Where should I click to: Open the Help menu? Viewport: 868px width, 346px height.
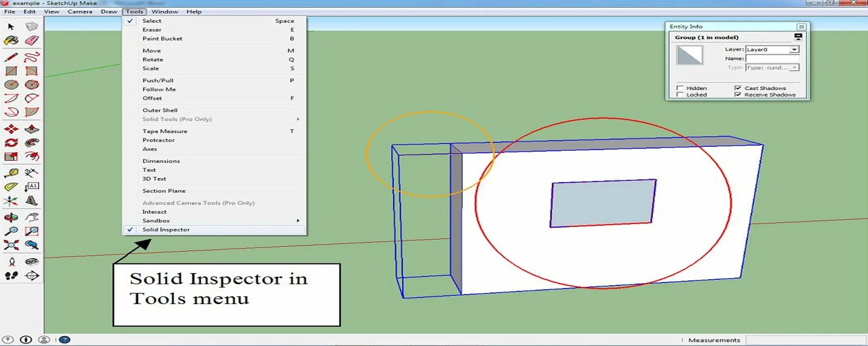pyautogui.click(x=194, y=12)
